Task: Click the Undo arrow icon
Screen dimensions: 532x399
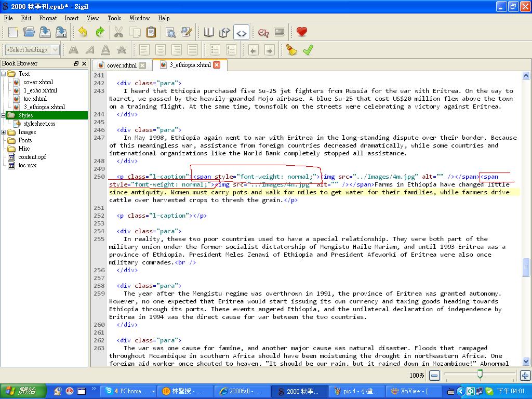Action: pyautogui.click(x=83, y=32)
